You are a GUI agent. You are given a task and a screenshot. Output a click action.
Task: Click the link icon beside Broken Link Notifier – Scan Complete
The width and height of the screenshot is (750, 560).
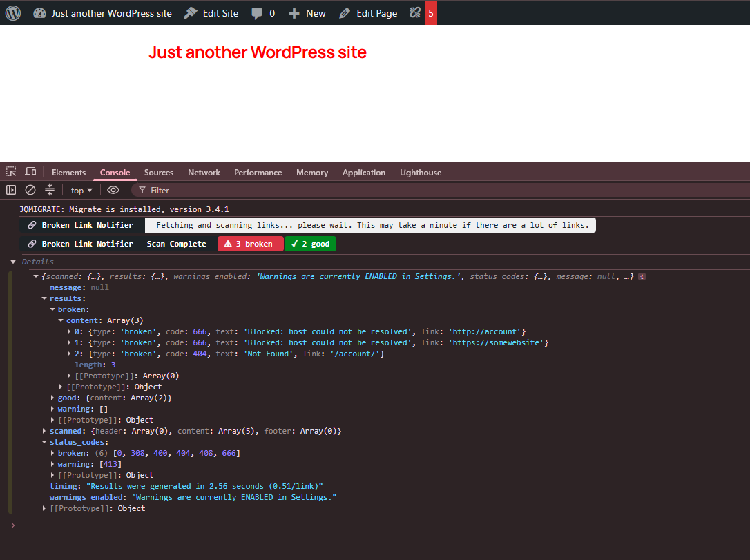(32, 244)
